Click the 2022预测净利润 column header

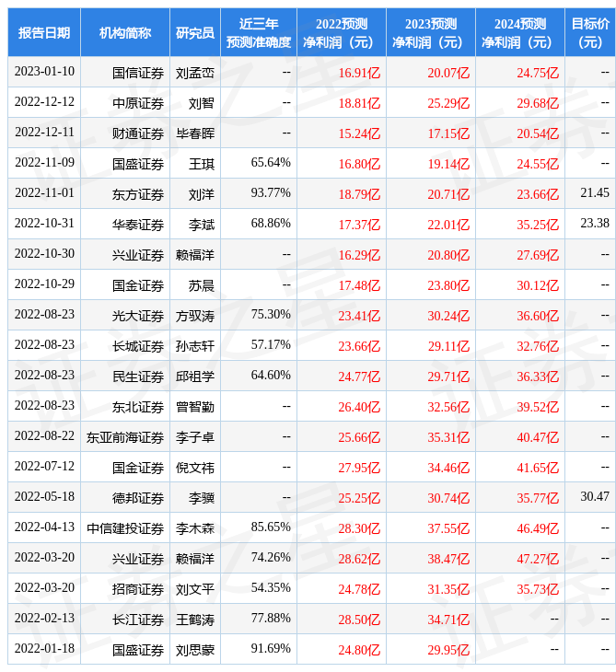click(342, 32)
